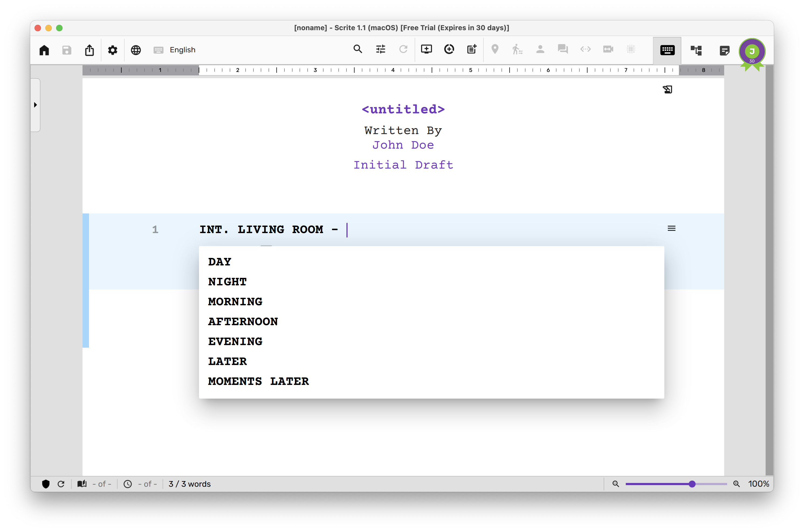This screenshot has width=804, height=532.
Task: Click the reload/refresh toolbar icon
Action: point(403,49)
